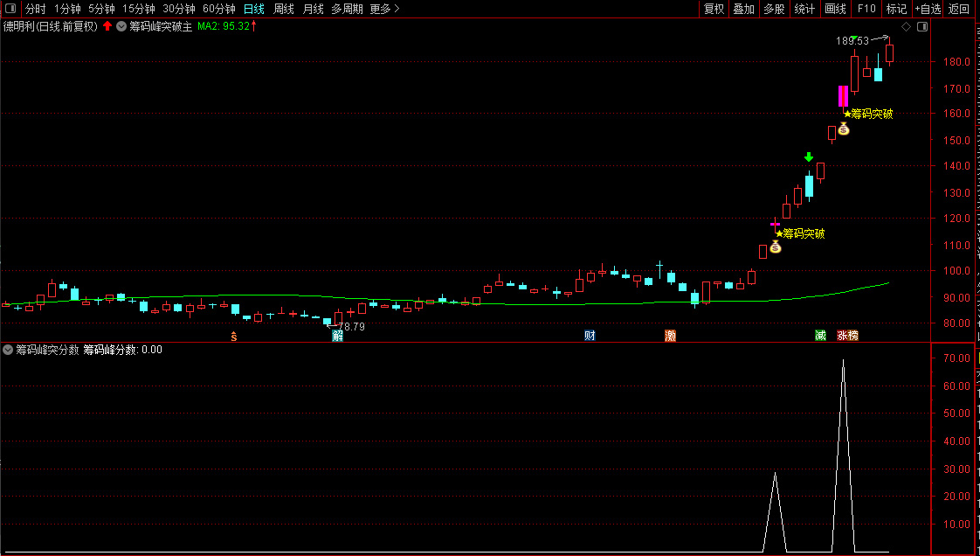
Task: Click the red up-arrow beside stock name
Action: [107, 26]
